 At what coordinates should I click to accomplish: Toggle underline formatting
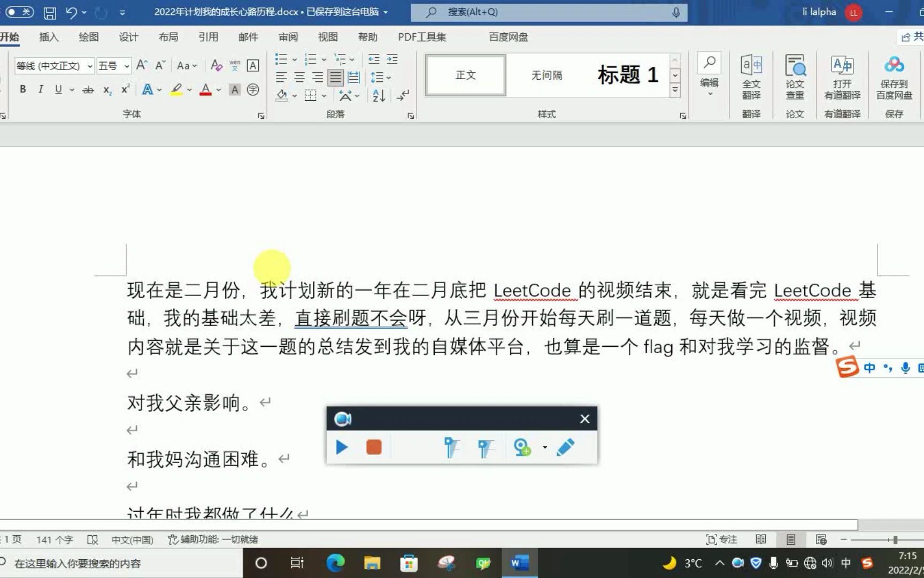click(x=58, y=89)
